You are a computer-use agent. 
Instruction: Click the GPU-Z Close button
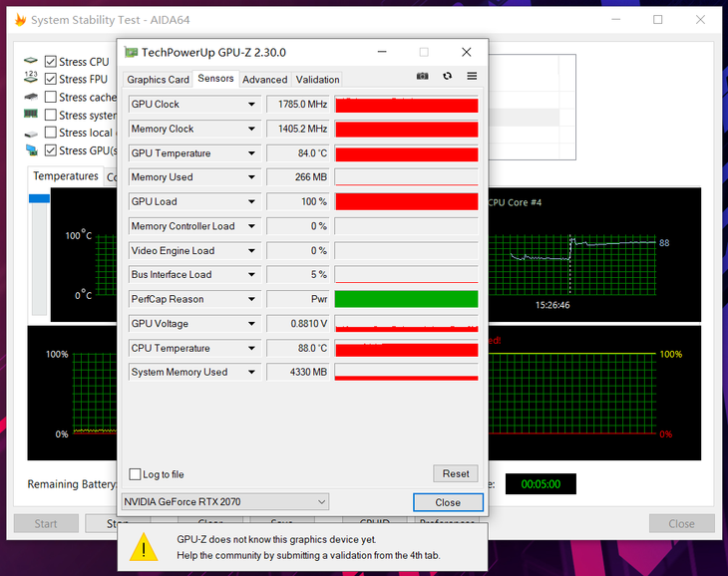448,502
